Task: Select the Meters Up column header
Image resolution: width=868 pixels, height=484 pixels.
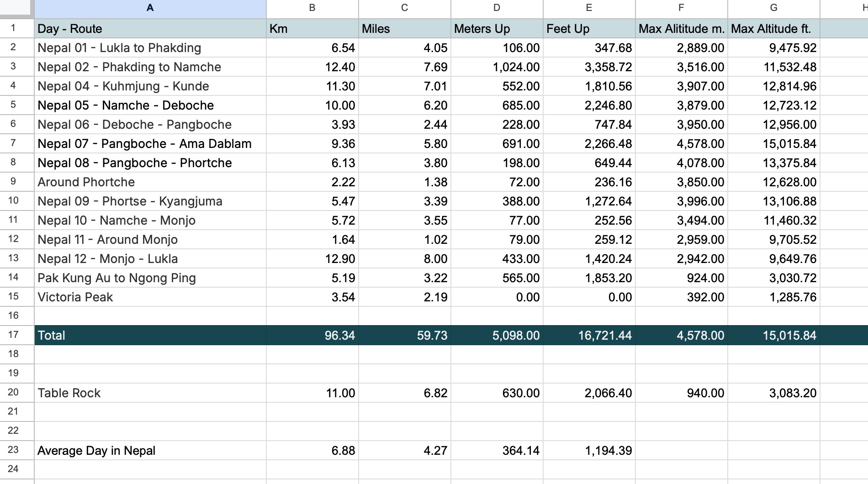Action: [x=496, y=8]
